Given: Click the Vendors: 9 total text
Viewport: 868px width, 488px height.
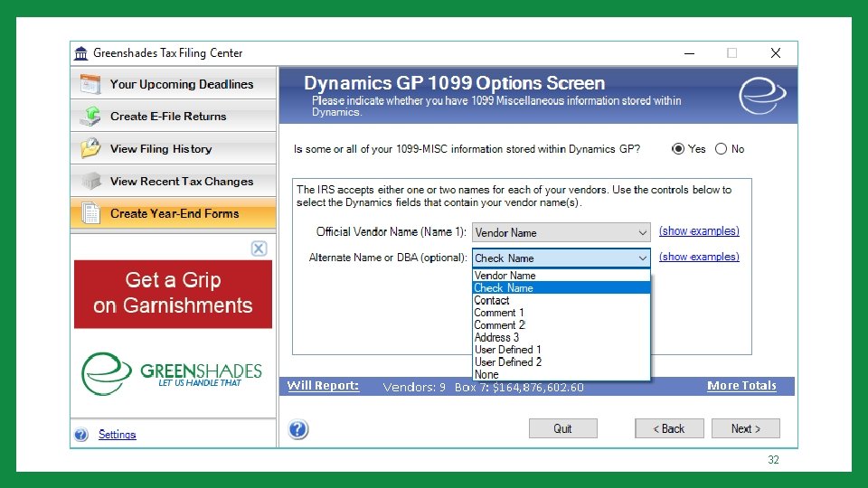Looking at the screenshot, I should pyautogui.click(x=414, y=388).
